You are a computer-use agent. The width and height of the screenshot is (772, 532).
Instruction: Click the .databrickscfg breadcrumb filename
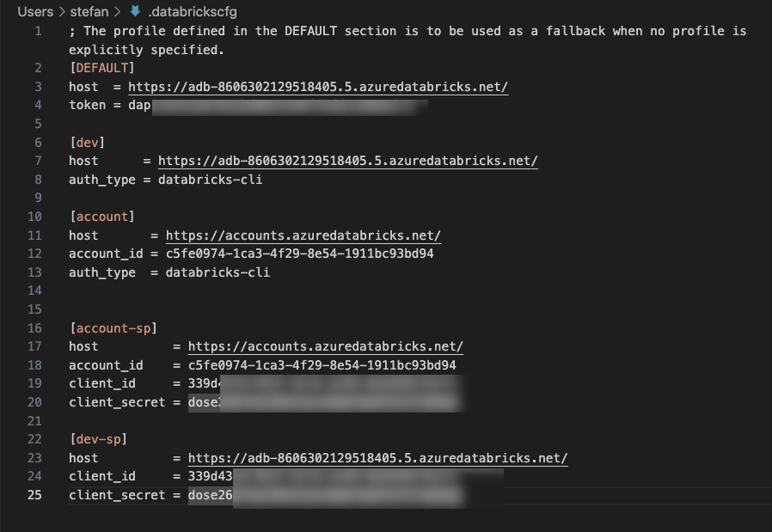pyautogui.click(x=190, y=11)
